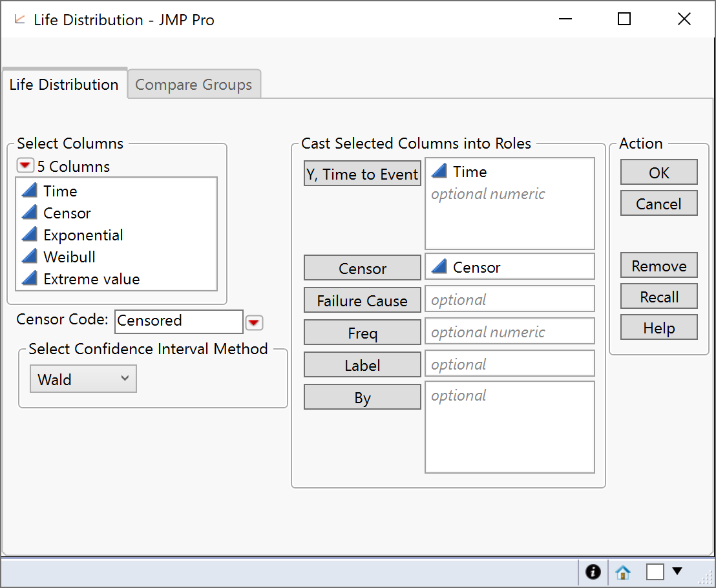Click the Time icon in Y, Time to Event role
This screenshot has width=716, height=588.
click(441, 171)
